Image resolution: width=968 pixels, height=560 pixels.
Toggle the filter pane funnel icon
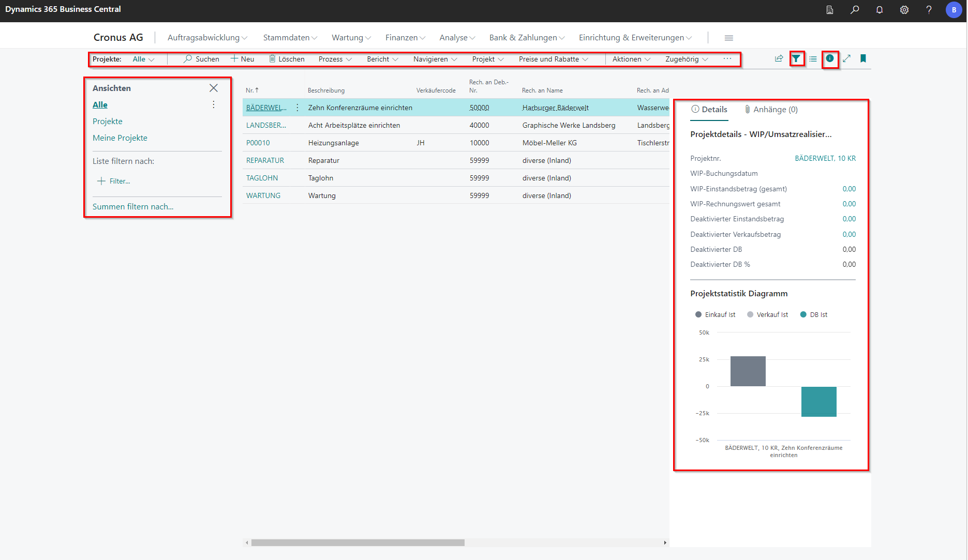click(796, 59)
